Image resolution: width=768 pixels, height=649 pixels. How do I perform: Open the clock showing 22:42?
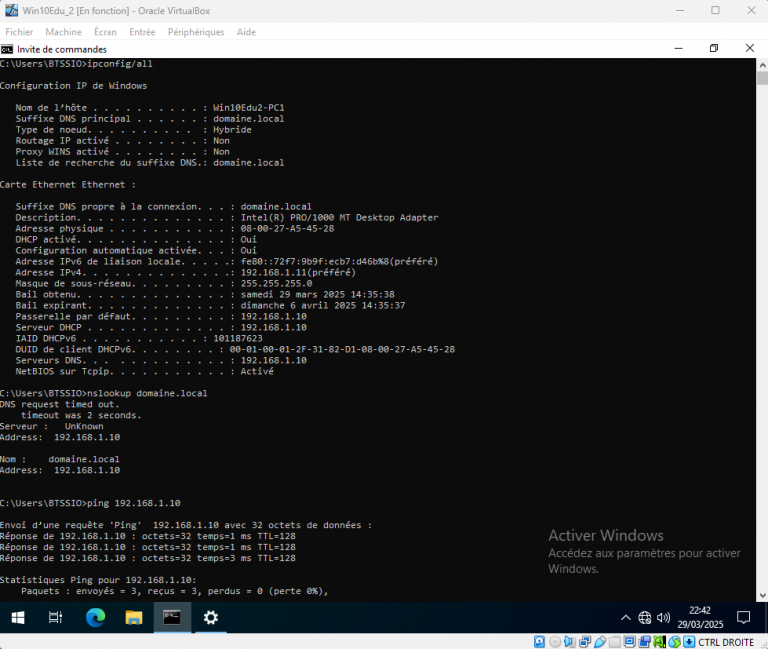point(700,618)
